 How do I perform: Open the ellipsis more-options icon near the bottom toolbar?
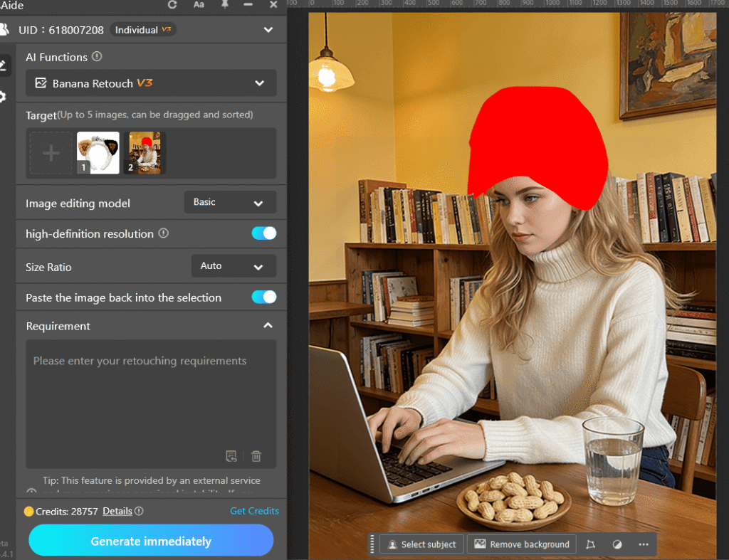click(x=644, y=544)
